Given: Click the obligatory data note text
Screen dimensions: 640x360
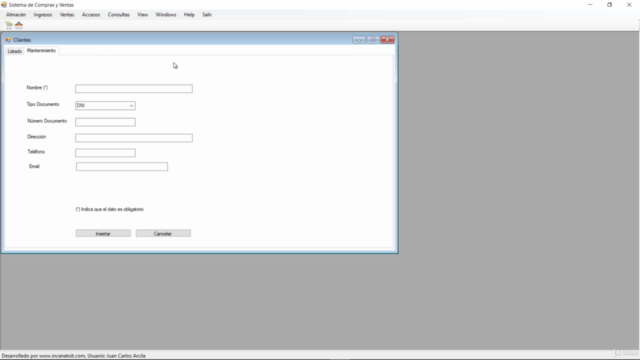Looking at the screenshot, I should click(x=109, y=209).
